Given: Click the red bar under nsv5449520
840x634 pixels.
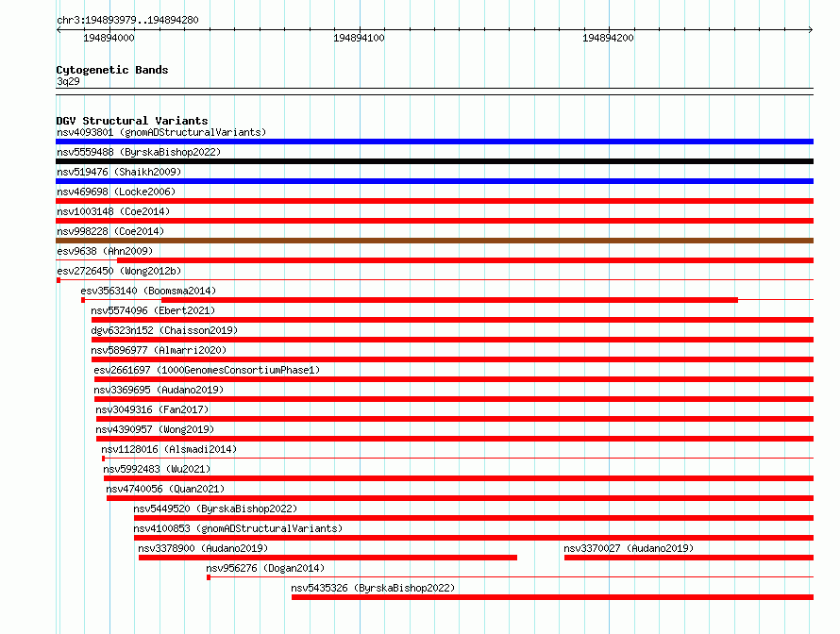Looking at the screenshot, I should [474, 518].
